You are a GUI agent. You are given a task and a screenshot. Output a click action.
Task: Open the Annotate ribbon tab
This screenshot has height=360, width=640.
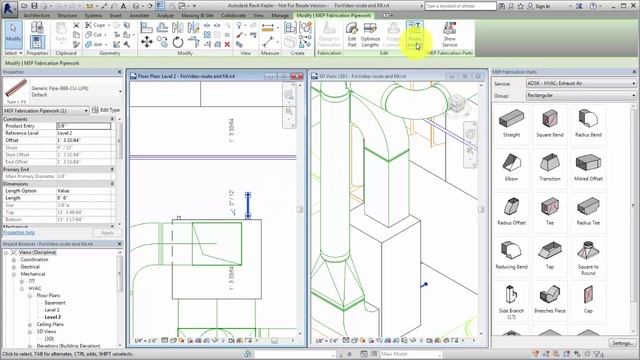point(139,15)
